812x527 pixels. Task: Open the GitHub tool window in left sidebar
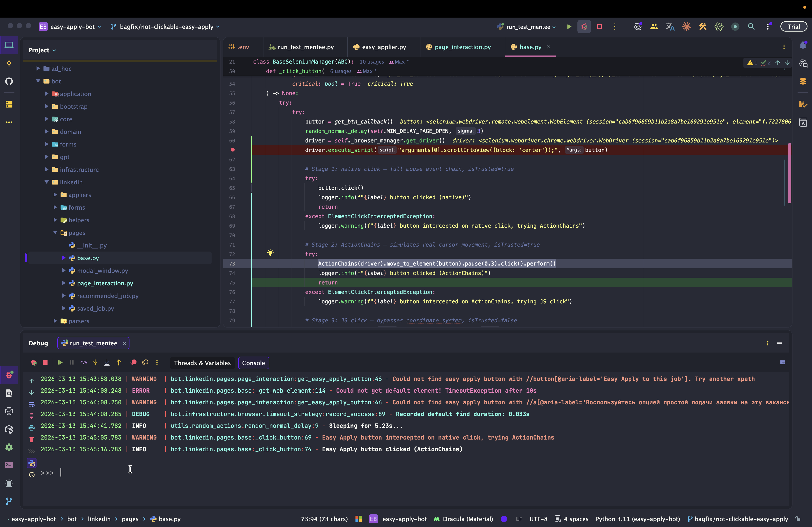pos(9,81)
